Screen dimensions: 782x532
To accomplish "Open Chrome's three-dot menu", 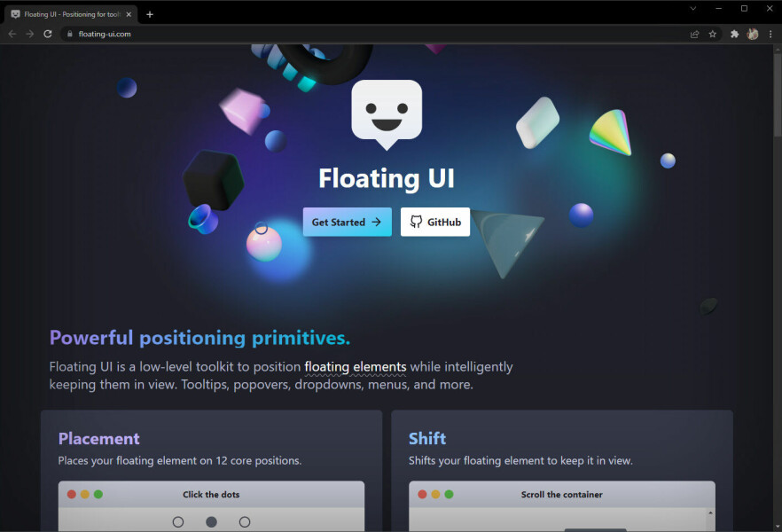I will pos(770,34).
